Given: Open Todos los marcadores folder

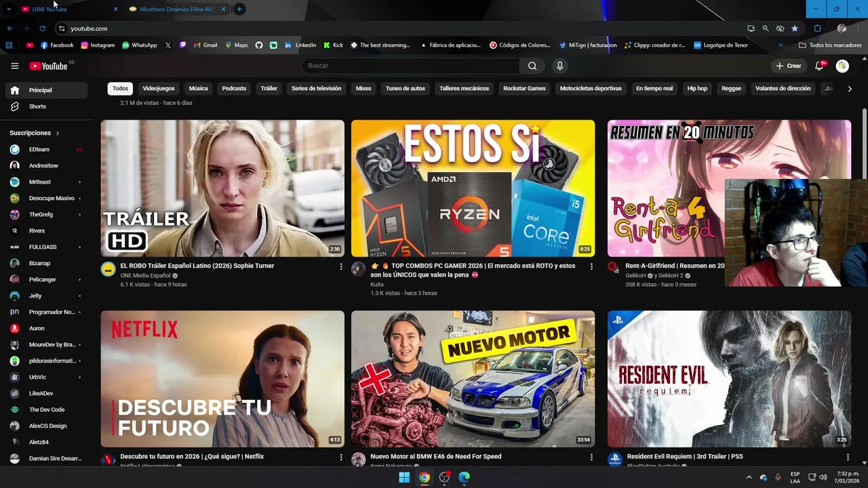Looking at the screenshot, I should pos(830,45).
